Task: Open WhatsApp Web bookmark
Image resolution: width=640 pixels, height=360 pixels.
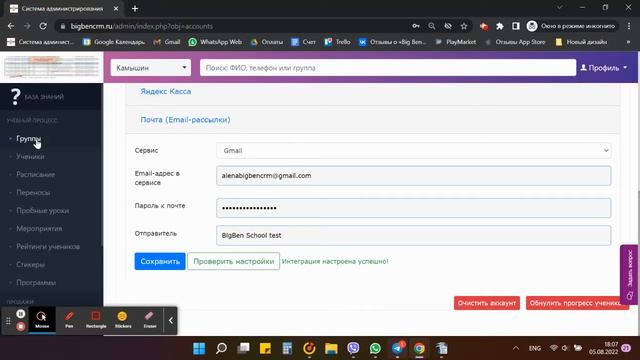Action: pos(215,42)
